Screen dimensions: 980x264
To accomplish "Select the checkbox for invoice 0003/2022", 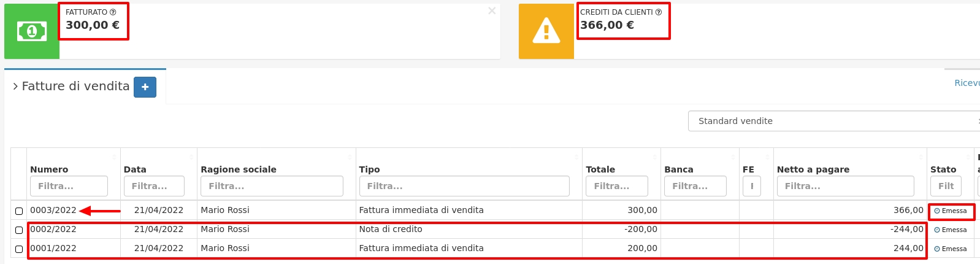I will (19, 211).
